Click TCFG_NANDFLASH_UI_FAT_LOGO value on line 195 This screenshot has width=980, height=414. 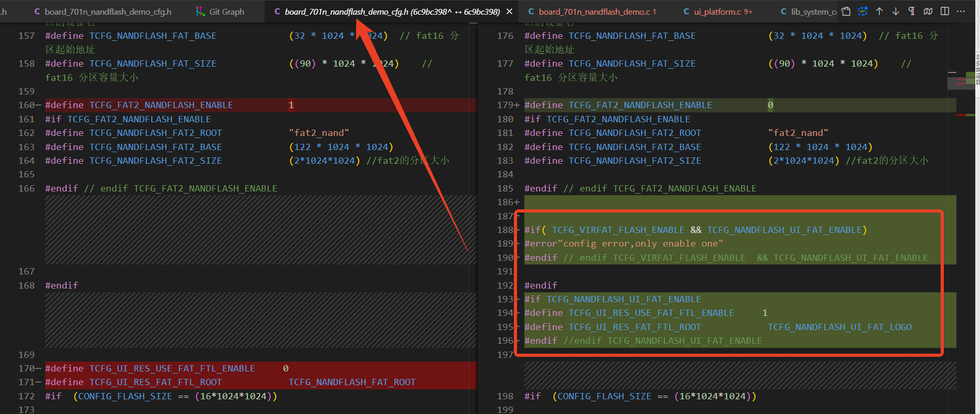pyautogui.click(x=839, y=327)
